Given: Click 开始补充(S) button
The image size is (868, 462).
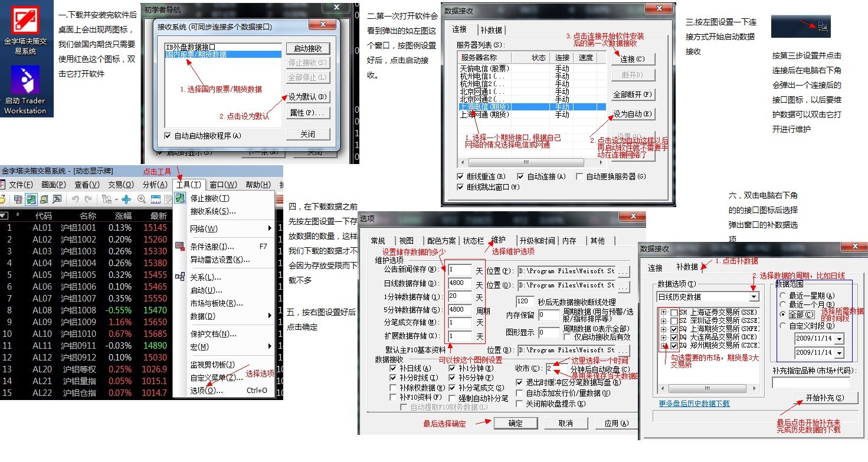Looking at the screenshot, I should tap(824, 398).
